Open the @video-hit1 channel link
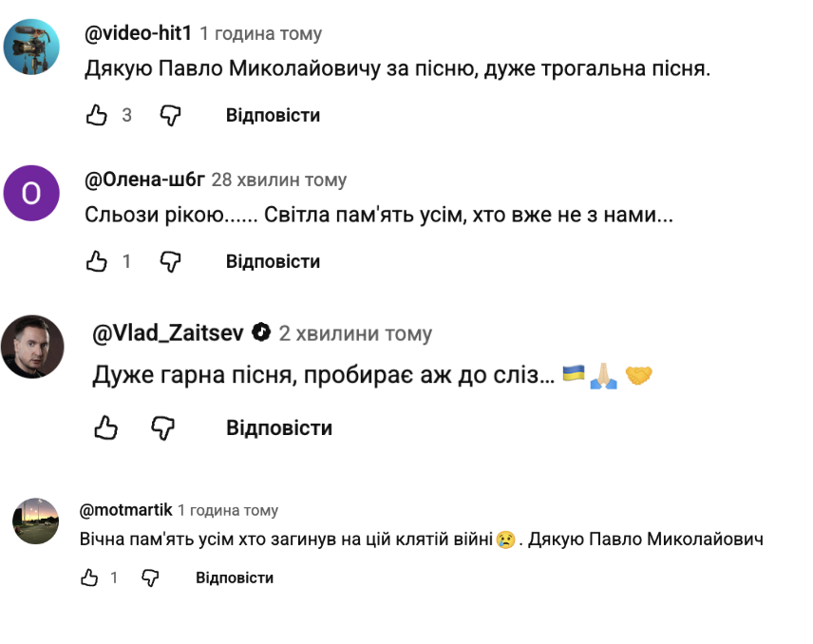The width and height of the screenshot is (813, 644). click(139, 34)
